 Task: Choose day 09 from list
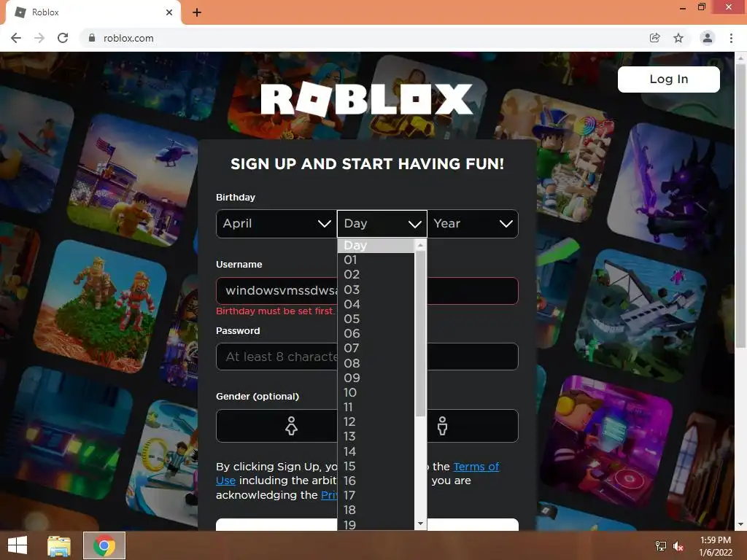point(376,378)
